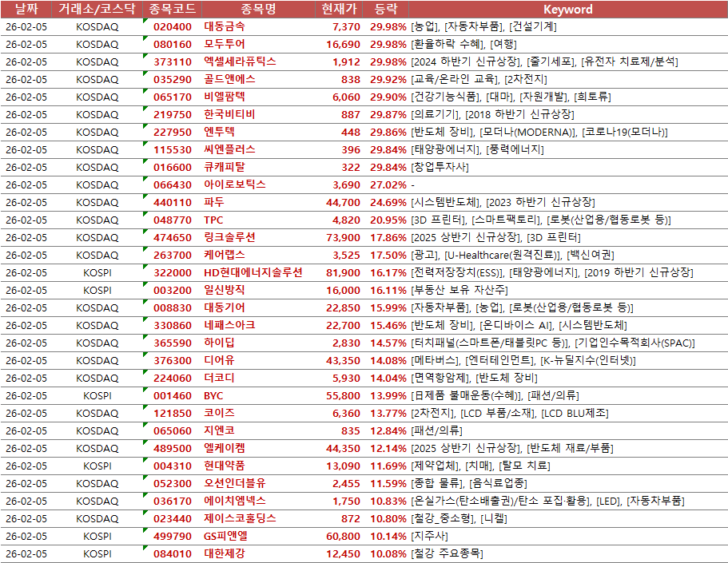Viewport: 728px width, 563px height.
Task: Click the 거래소/코스닥 column header
Action: (97, 9)
